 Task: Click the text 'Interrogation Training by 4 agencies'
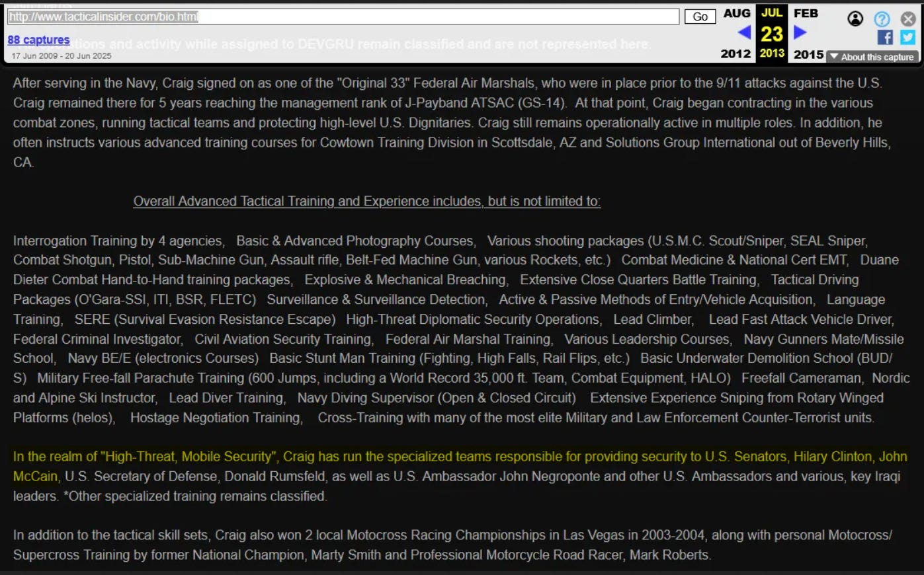point(118,241)
